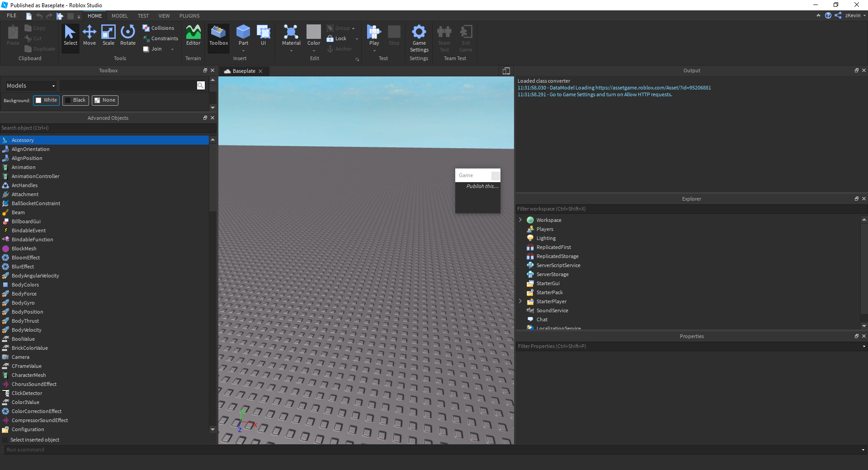Image resolution: width=868 pixels, height=470 pixels.
Task: Select Lighting in Explorer
Action: (546, 238)
